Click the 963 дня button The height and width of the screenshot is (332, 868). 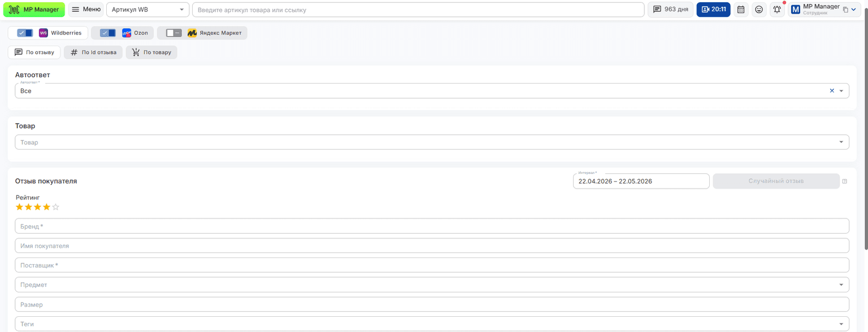click(670, 10)
